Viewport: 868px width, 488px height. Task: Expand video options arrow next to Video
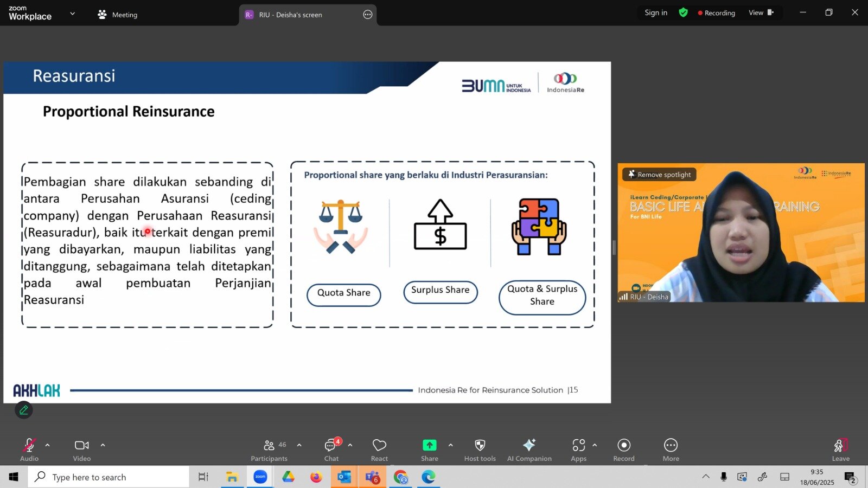point(103,445)
